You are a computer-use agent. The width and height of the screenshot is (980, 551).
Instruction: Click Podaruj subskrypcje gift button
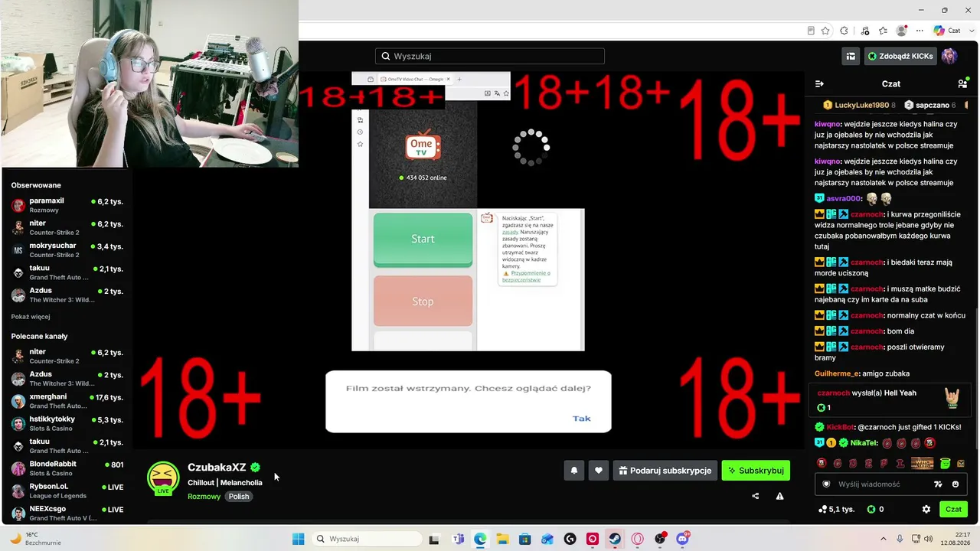tap(664, 471)
